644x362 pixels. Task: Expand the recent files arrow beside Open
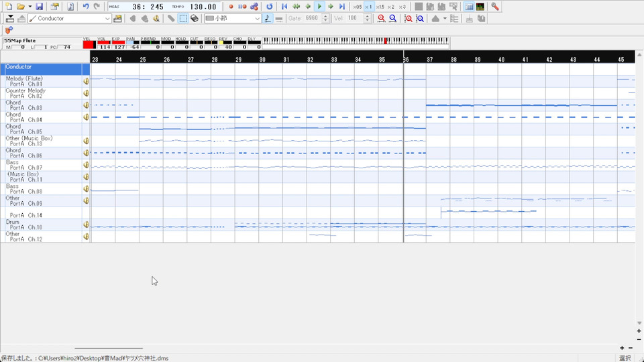pyautogui.click(x=30, y=7)
